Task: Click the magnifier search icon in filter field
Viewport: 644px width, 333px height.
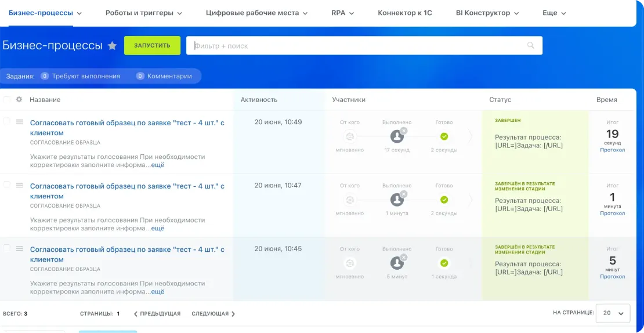Action: tap(530, 45)
